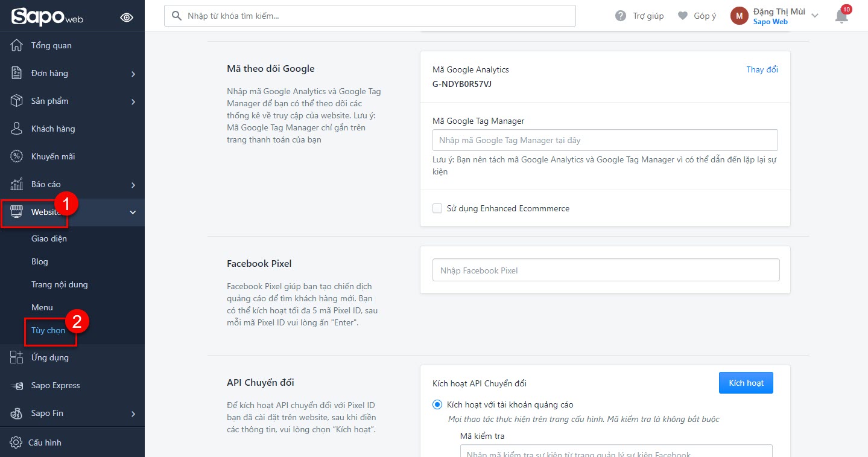Click the Đơn hàng order icon
This screenshot has height=457, width=868.
(17, 73)
